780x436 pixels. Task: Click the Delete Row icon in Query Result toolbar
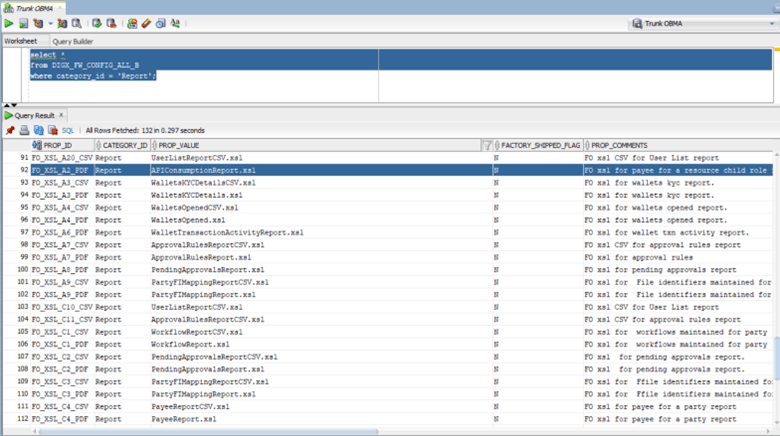[x=53, y=130]
